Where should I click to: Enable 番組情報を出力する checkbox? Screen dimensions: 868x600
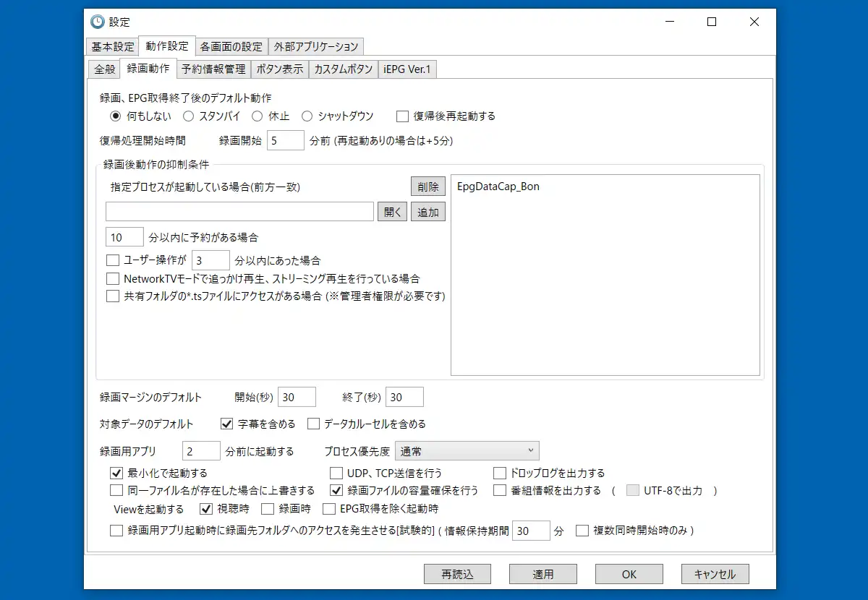pyautogui.click(x=500, y=490)
